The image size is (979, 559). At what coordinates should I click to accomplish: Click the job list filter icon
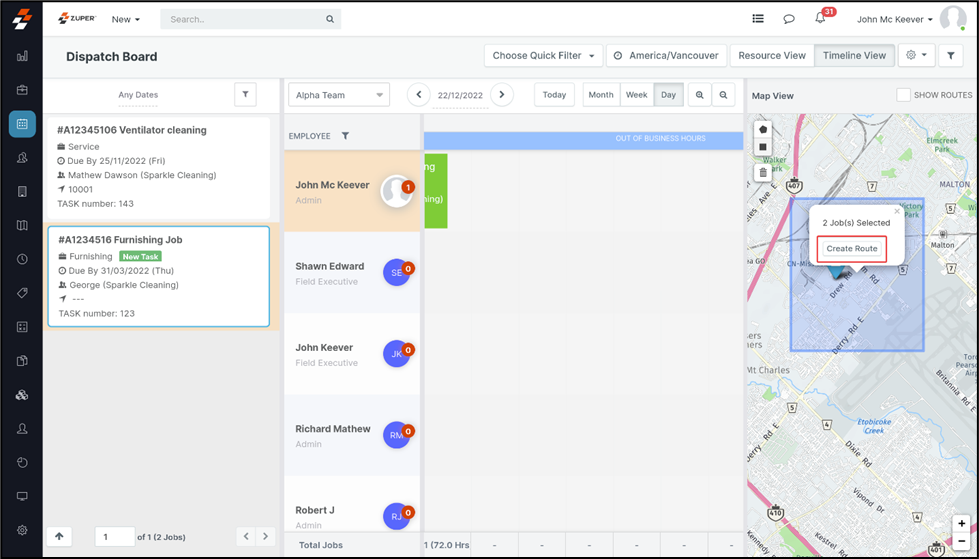[245, 95]
